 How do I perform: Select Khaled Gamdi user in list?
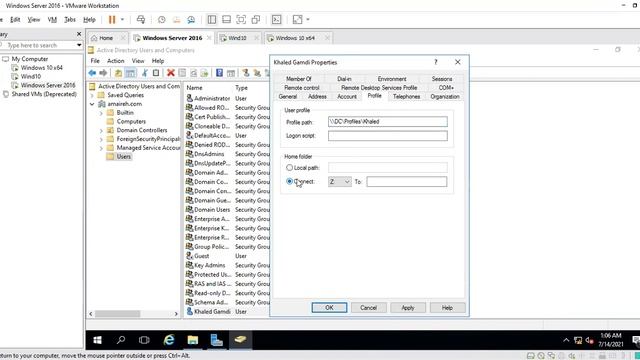[x=212, y=311]
